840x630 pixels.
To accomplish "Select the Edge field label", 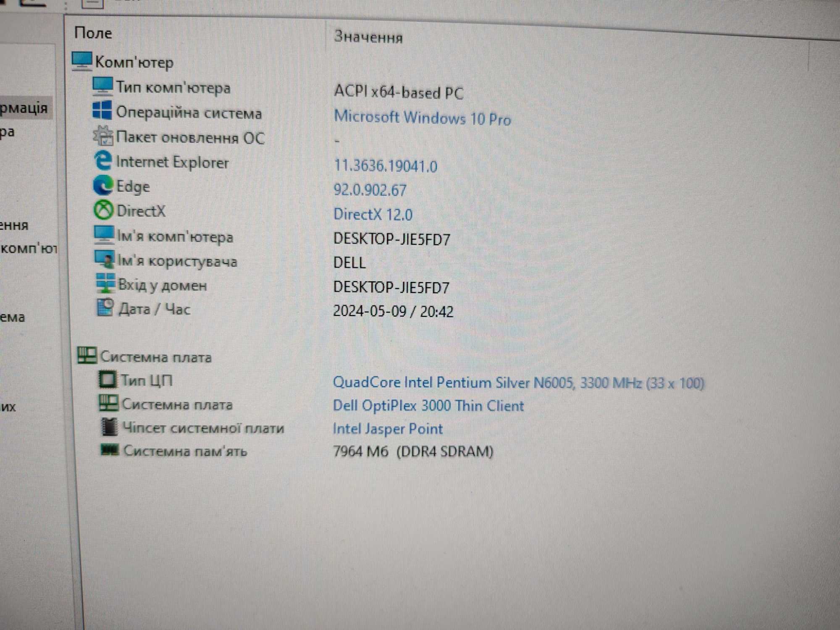I will coord(133,186).
